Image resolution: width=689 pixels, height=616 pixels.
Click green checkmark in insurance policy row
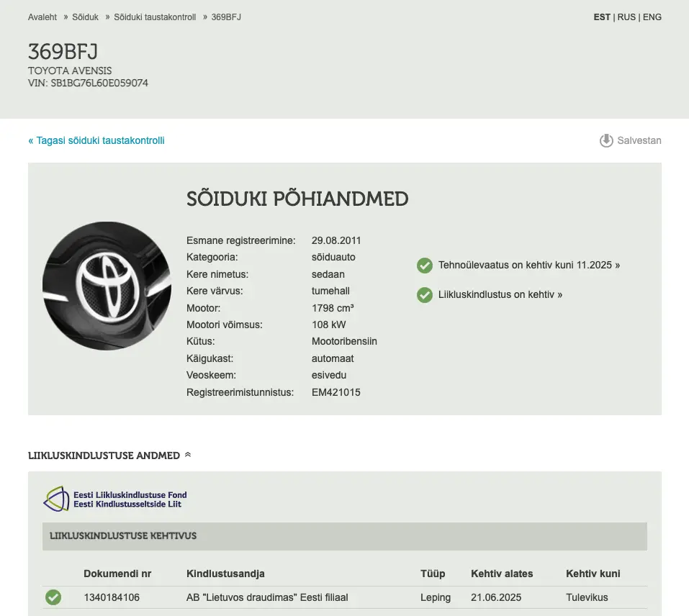tap(53, 597)
